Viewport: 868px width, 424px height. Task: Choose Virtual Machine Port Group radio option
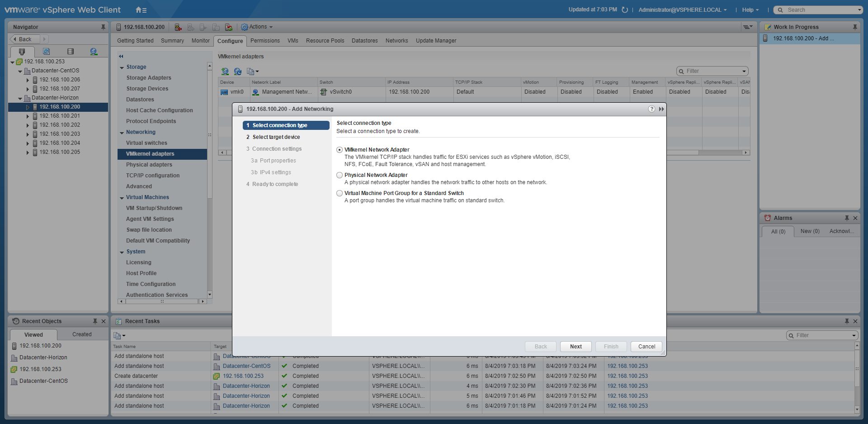[x=340, y=193]
